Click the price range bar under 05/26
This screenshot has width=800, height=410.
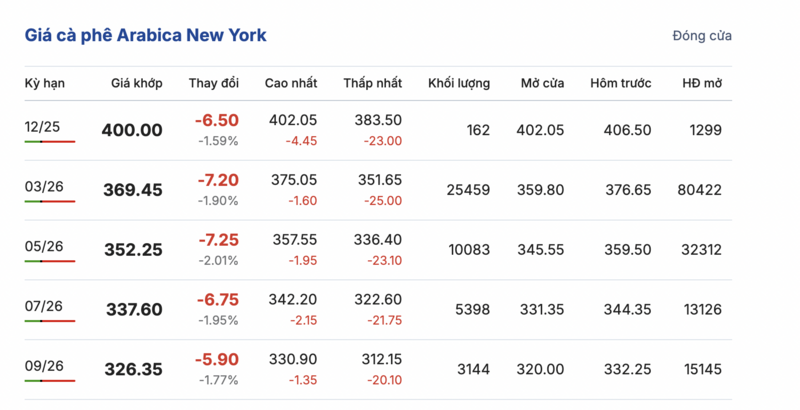[50, 262]
